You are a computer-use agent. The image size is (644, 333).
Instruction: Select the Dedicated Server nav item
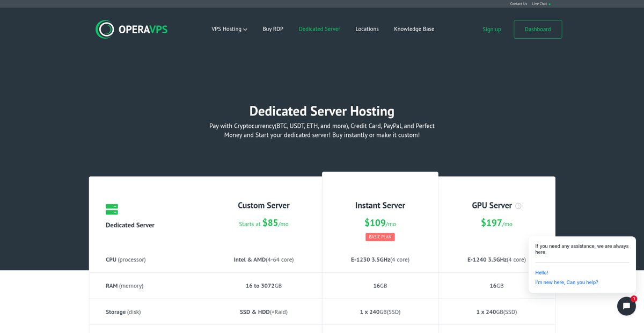[319, 29]
